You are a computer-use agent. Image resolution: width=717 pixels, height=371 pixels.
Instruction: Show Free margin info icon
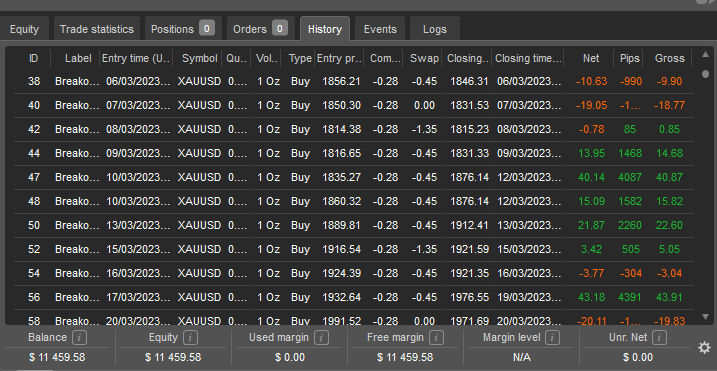point(436,338)
